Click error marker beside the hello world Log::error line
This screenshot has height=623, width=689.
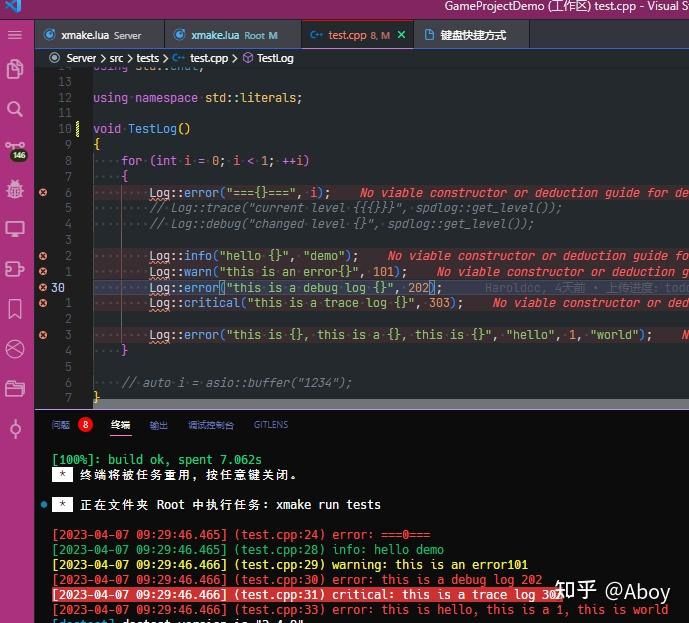click(x=43, y=335)
